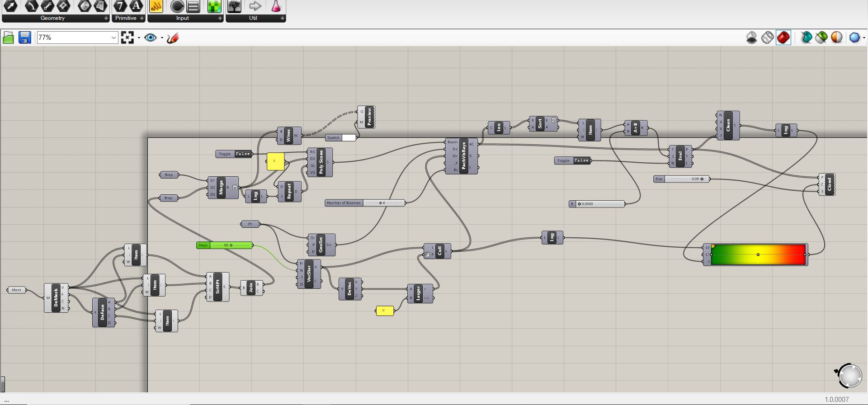The height and width of the screenshot is (405, 868).
Task: Enable red shaded preview mode
Action: pos(783,38)
